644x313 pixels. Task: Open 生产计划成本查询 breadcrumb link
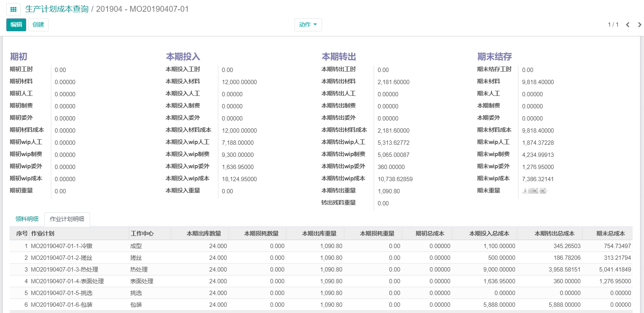click(57, 9)
